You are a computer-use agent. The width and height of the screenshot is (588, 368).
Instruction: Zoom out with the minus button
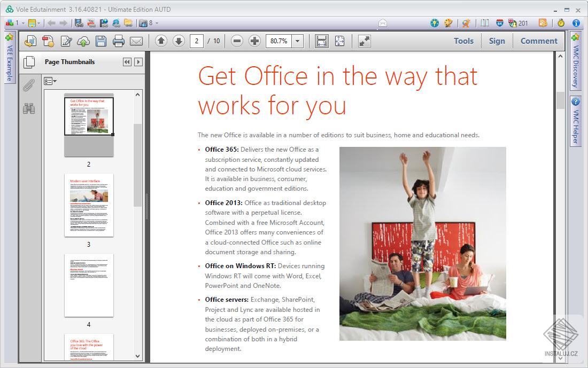237,41
